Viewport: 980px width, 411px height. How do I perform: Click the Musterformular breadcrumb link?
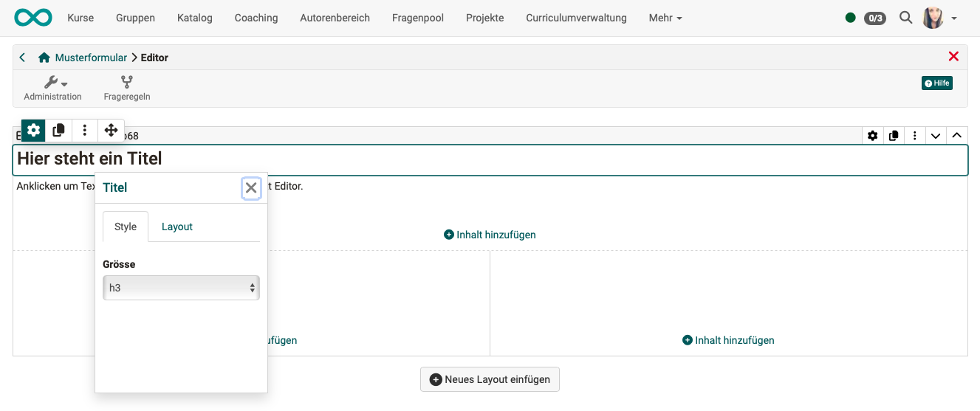(91, 58)
